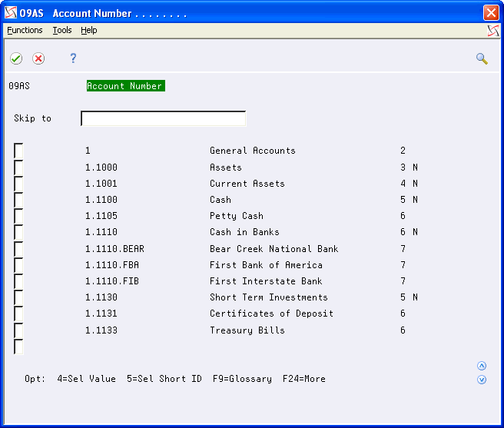
Task: Click the 5=Sel Short ID option text
Action: [x=164, y=379]
